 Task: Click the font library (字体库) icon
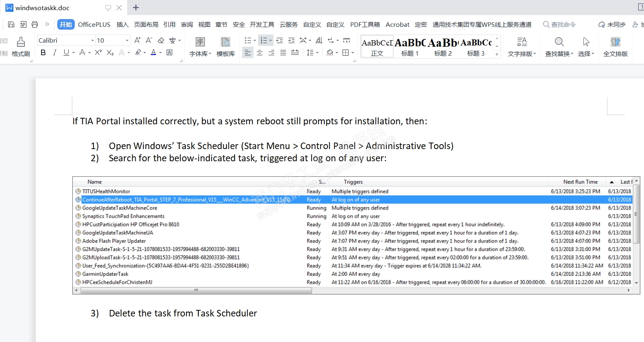click(200, 42)
